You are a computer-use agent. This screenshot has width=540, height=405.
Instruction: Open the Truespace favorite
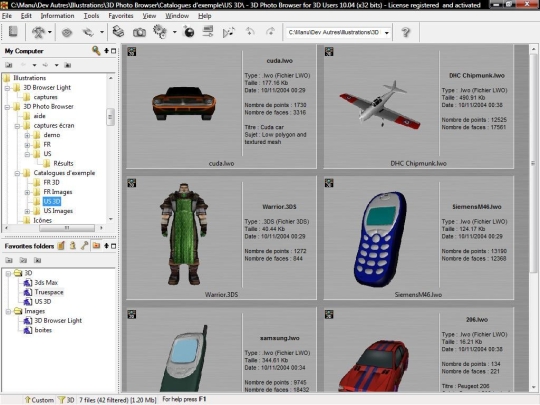coord(49,292)
